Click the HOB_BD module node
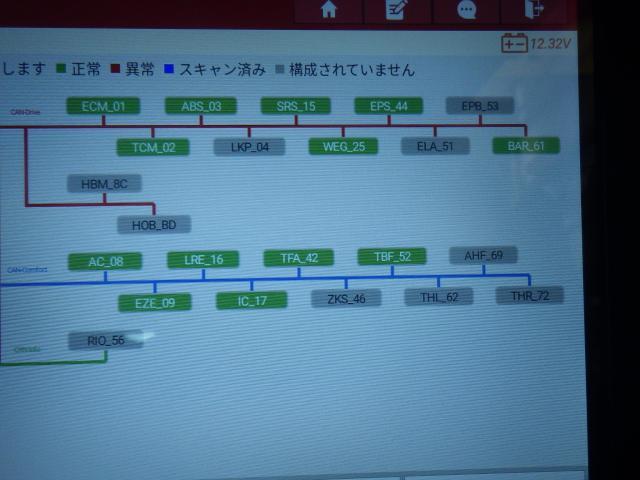640x480 pixels. [153, 225]
